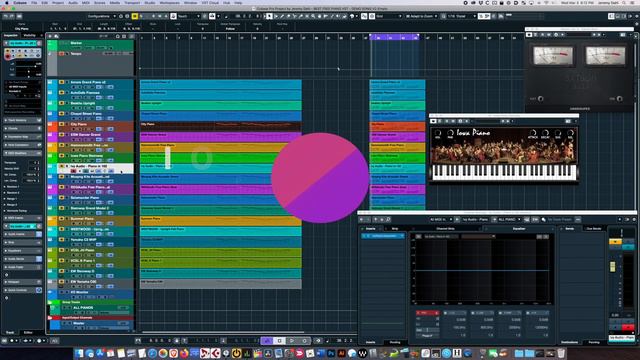This screenshot has height=360, width=640.
Task: Collapse the MIDI Modifiers inspector section
Action: click(x=22, y=153)
